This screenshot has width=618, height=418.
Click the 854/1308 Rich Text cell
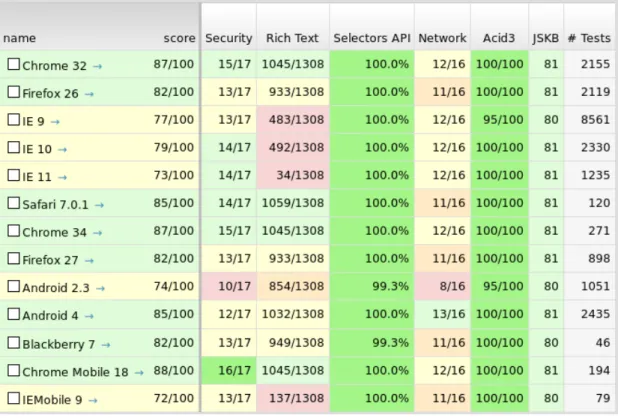pos(293,286)
